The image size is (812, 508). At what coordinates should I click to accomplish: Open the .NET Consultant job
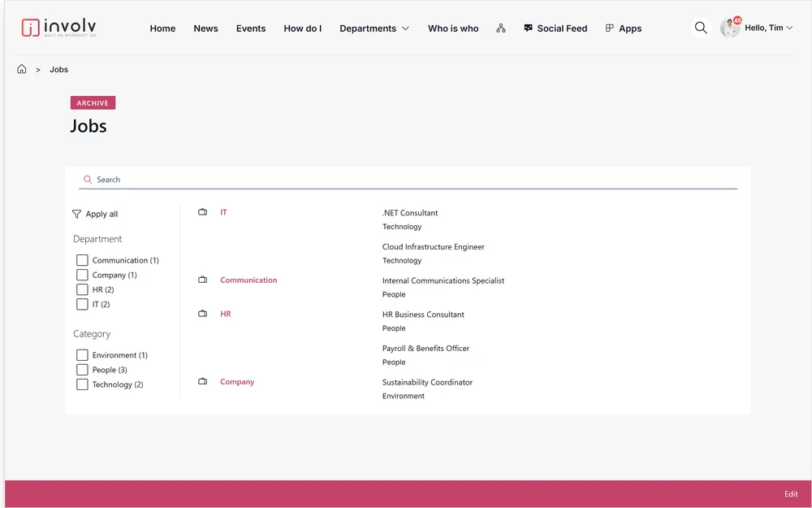(x=410, y=212)
